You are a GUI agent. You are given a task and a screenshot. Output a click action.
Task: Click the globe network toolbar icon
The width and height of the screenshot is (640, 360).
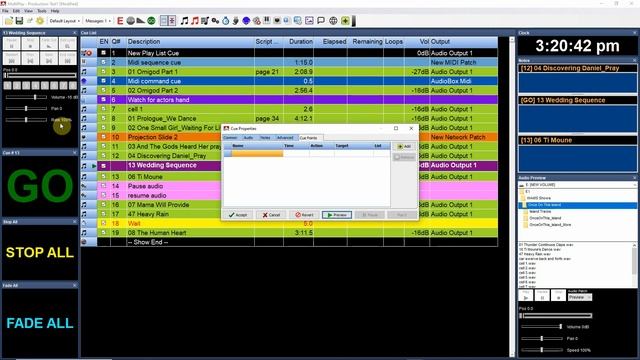click(333, 20)
